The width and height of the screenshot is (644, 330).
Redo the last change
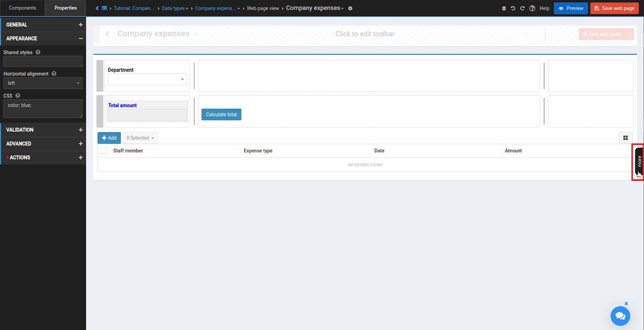[522, 8]
